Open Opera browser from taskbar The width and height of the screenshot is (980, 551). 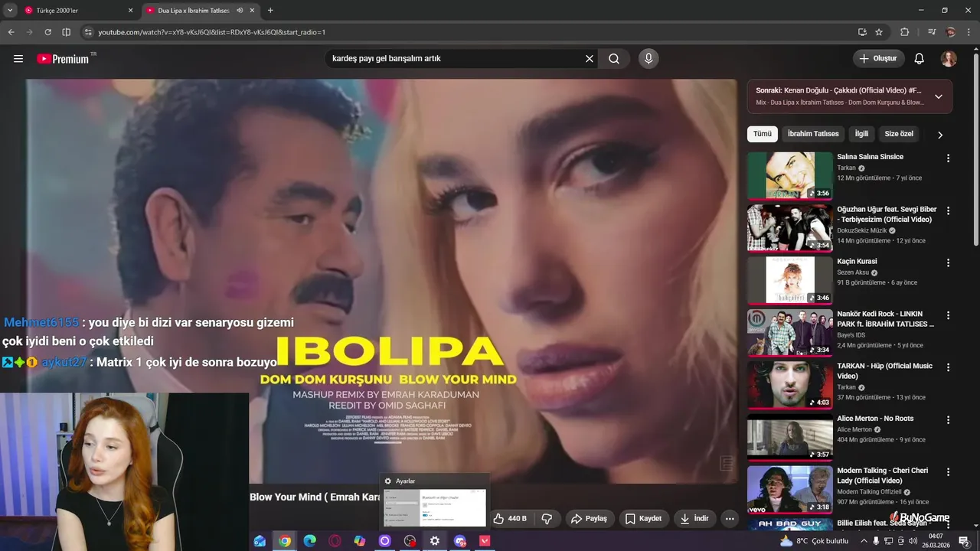[335, 541]
